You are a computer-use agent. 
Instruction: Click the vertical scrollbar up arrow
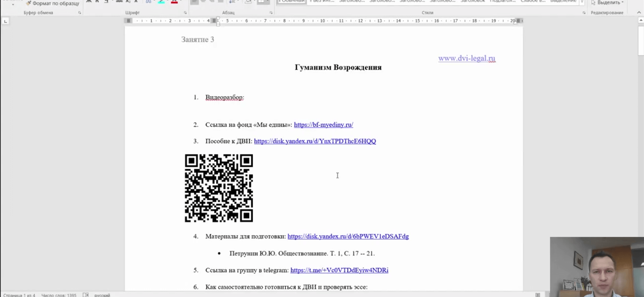click(x=641, y=20)
